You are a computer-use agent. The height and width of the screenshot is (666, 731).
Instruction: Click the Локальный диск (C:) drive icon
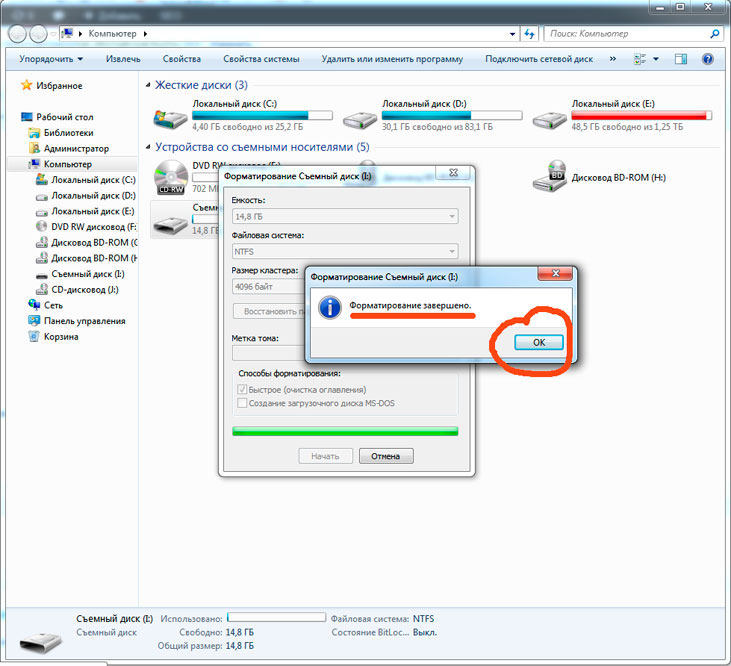170,119
